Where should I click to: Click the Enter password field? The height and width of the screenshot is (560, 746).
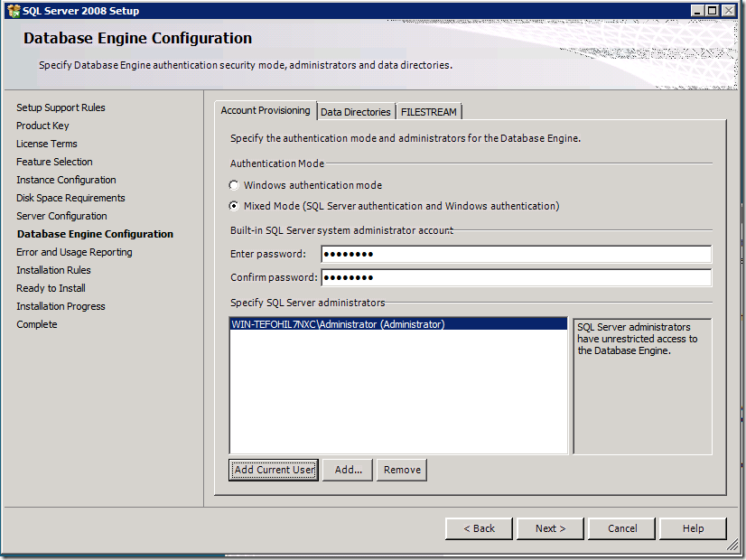[x=517, y=254]
